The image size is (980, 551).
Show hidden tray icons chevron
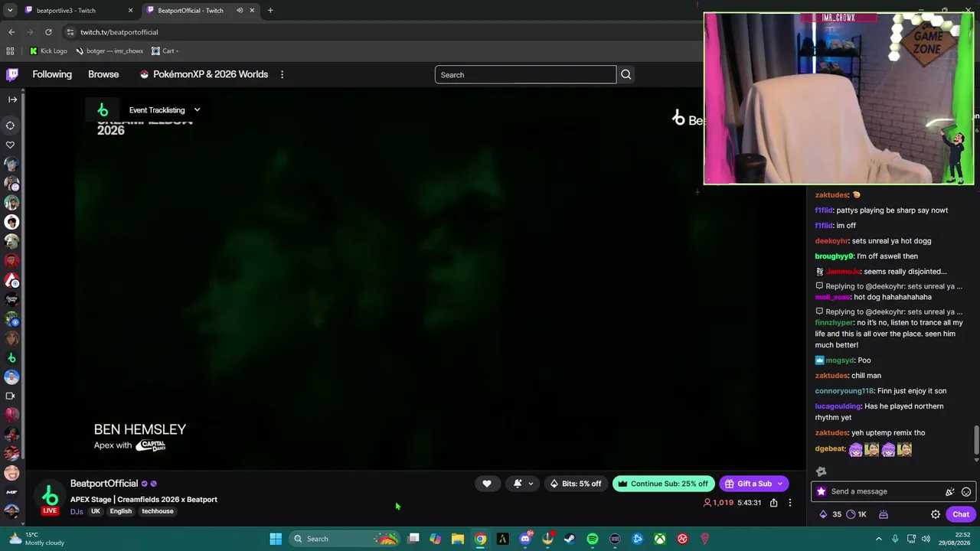click(879, 539)
